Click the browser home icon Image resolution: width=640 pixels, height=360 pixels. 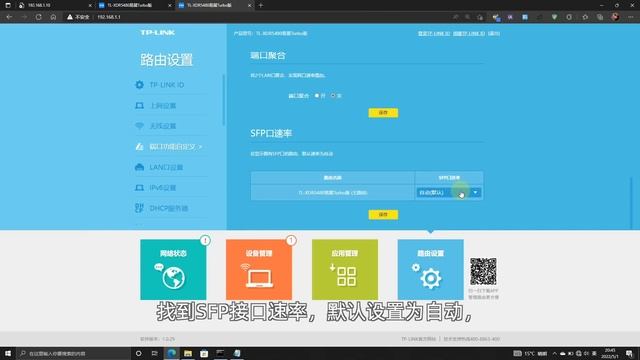point(53,17)
